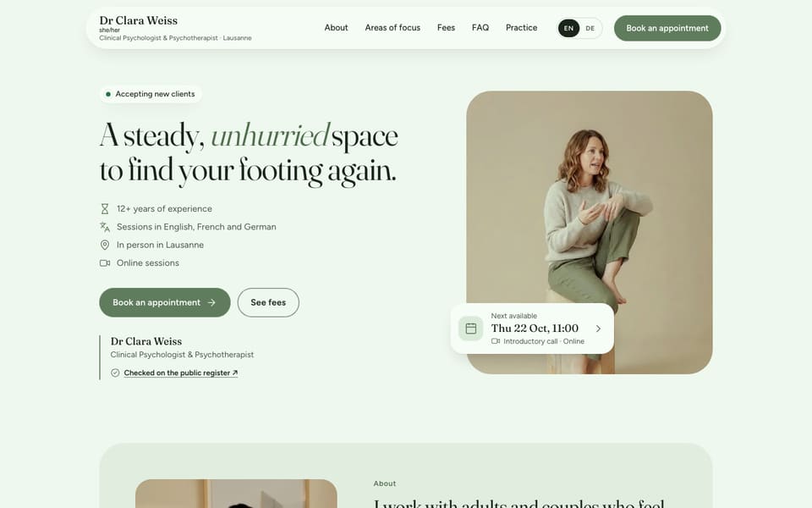
Task: Click the map pin icon for Lausanne
Action: [x=105, y=245]
